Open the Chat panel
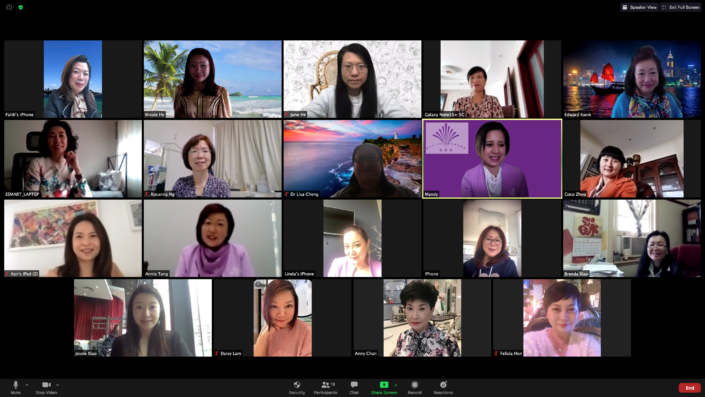Viewport: 705px width, 397px height. click(354, 387)
